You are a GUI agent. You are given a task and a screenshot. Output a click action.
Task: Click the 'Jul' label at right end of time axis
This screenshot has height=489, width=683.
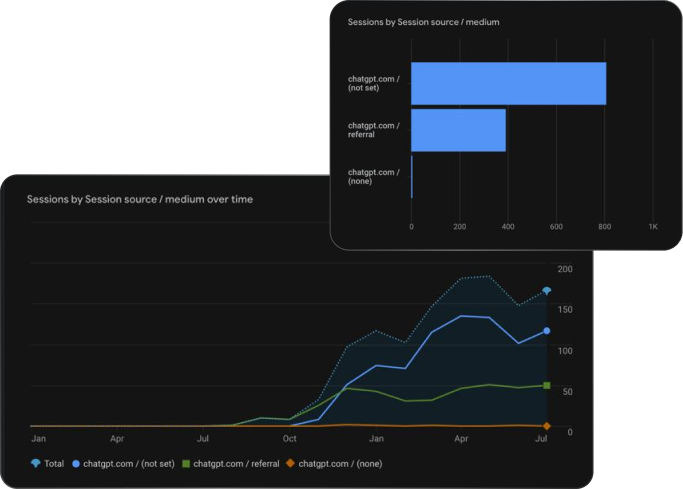[541, 438]
